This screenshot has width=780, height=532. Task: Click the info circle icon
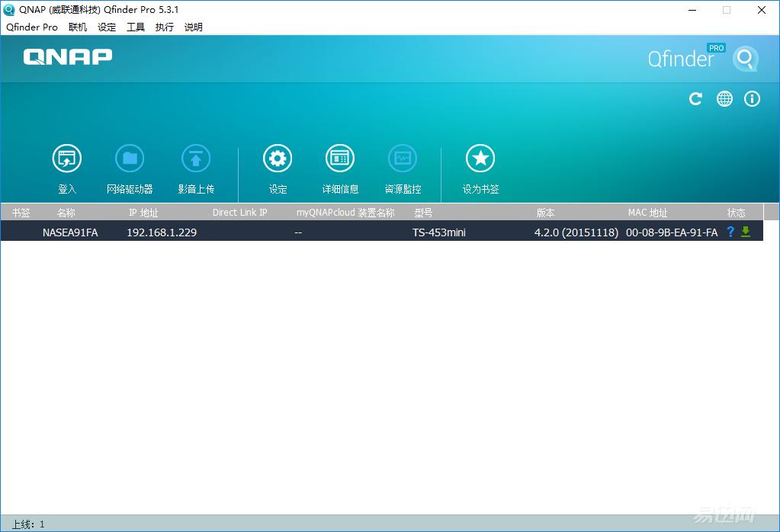[x=752, y=99]
